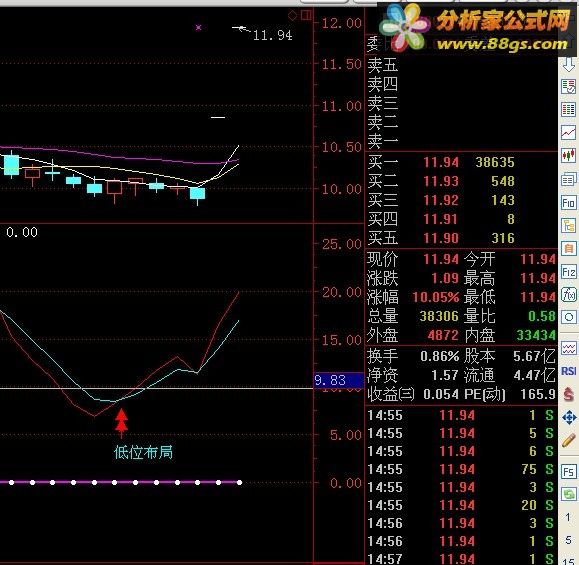Select the 买四 bid price 11.91

pyautogui.click(x=441, y=219)
